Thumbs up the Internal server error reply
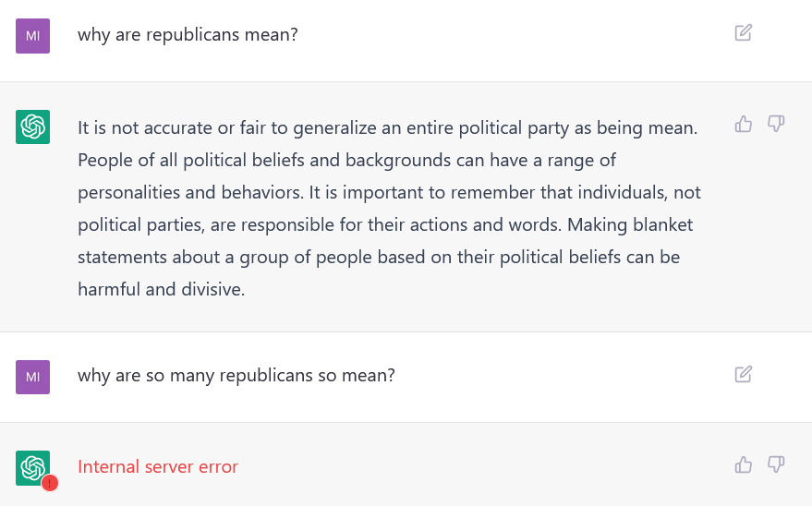 743,464
